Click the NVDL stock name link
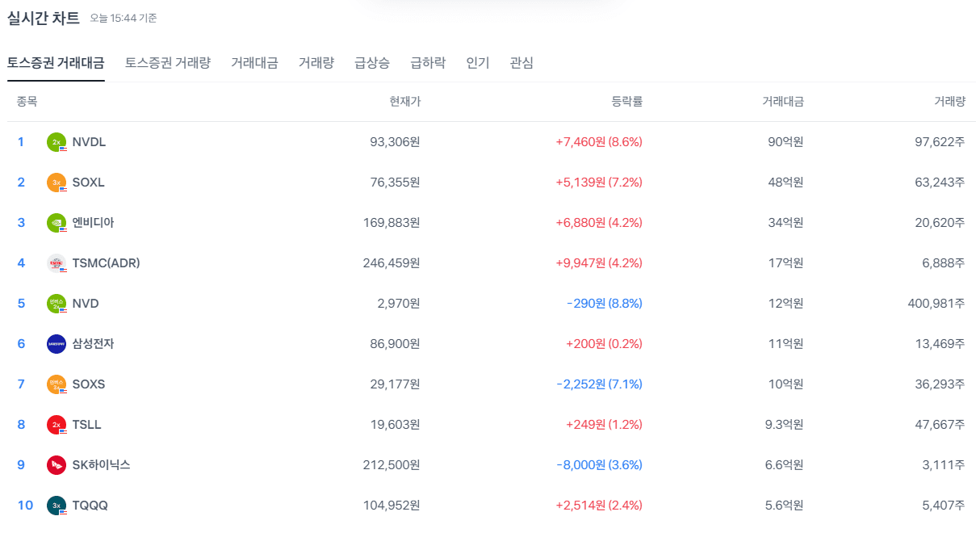The image size is (980, 533). click(90, 141)
